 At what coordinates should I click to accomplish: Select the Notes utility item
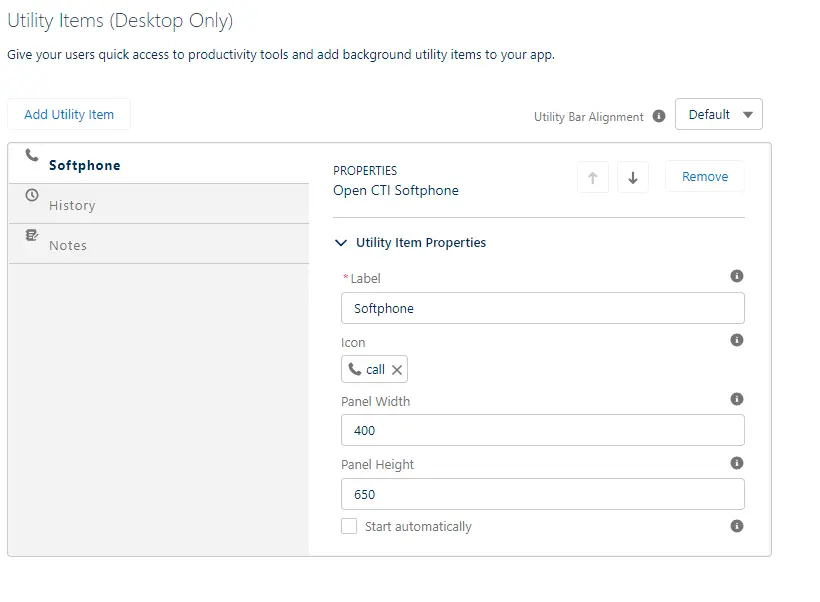68,245
